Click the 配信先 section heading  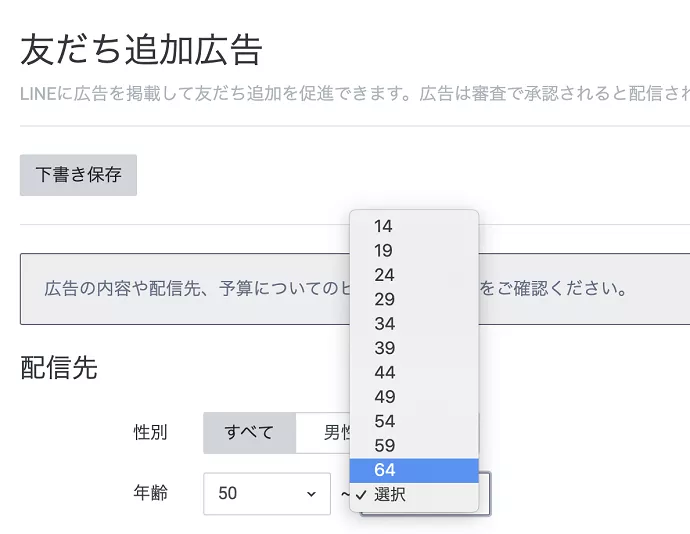[59, 368]
